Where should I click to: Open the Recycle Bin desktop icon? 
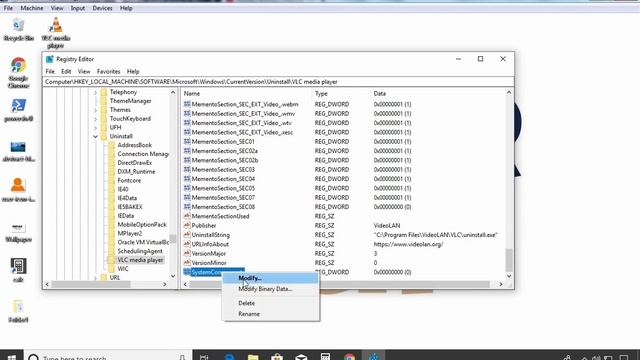[x=18, y=30]
